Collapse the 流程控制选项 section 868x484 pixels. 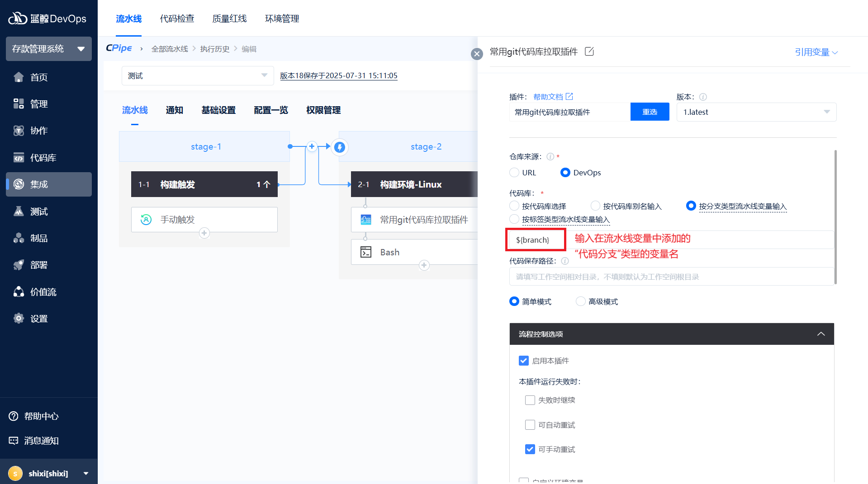pyautogui.click(x=821, y=334)
